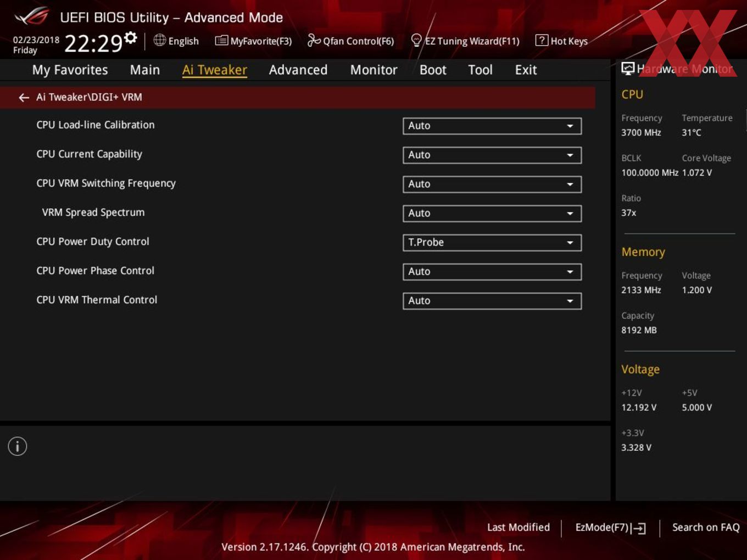Click the Hardware Monitor screen icon

(628, 69)
